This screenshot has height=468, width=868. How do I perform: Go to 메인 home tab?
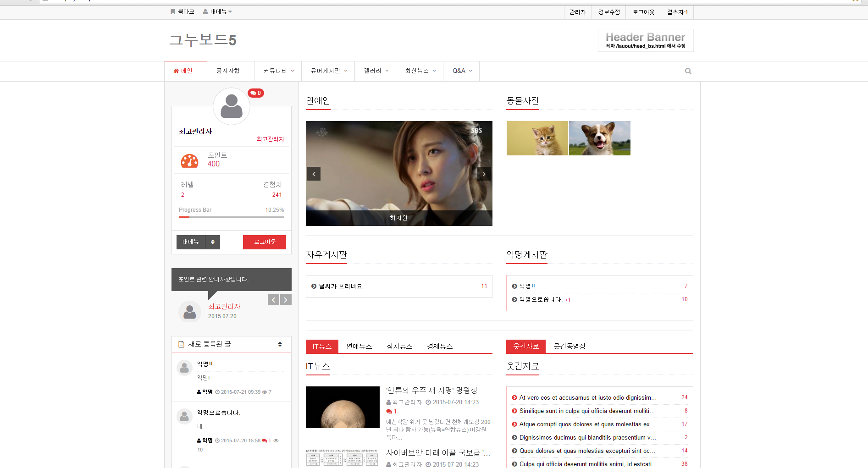click(x=186, y=71)
